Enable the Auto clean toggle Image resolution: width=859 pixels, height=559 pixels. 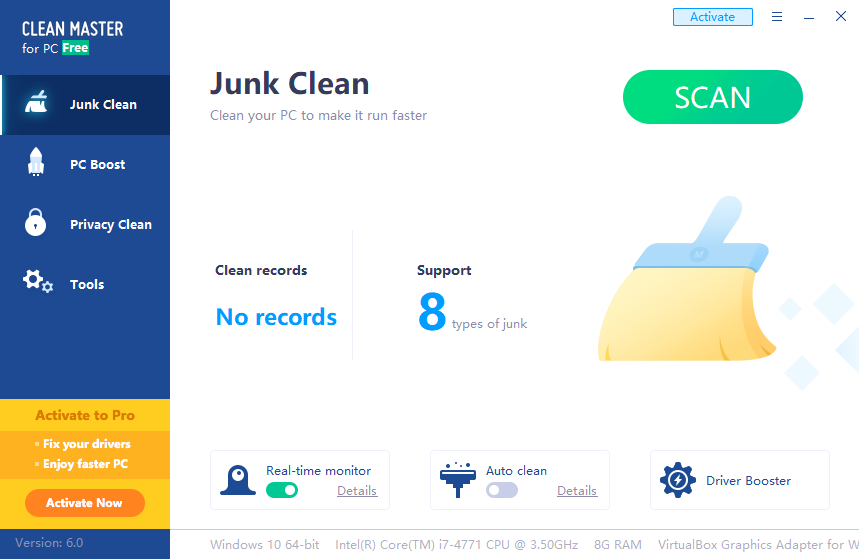click(502, 490)
